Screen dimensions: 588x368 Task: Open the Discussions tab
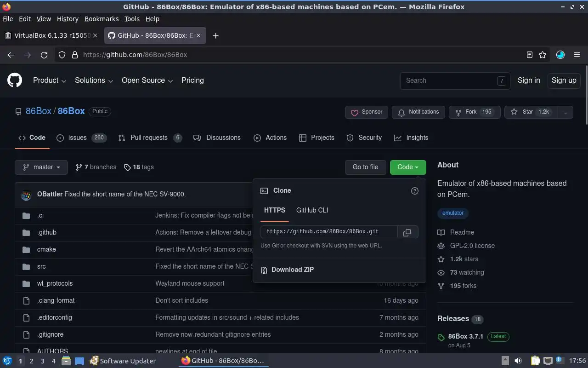(x=217, y=138)
